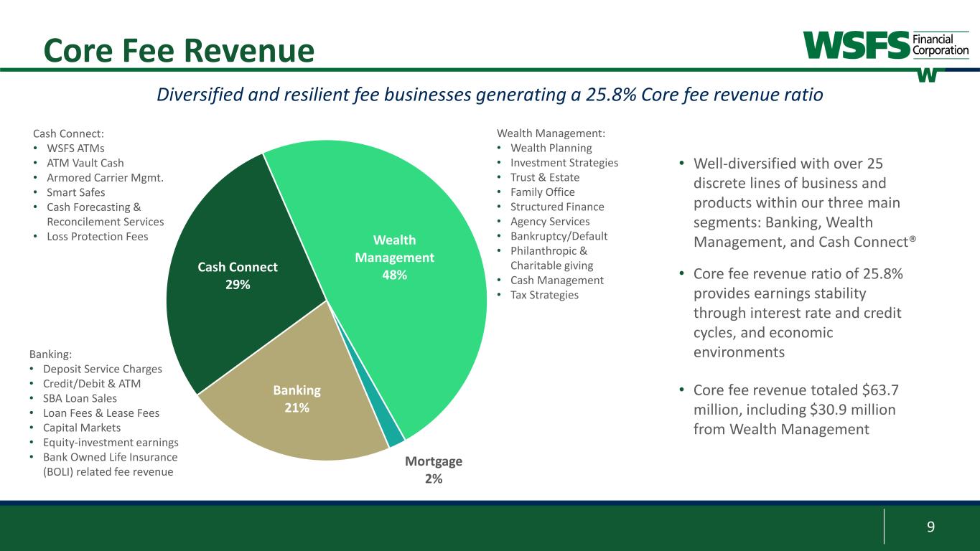Select the Structured Finance bullet item

557,207
